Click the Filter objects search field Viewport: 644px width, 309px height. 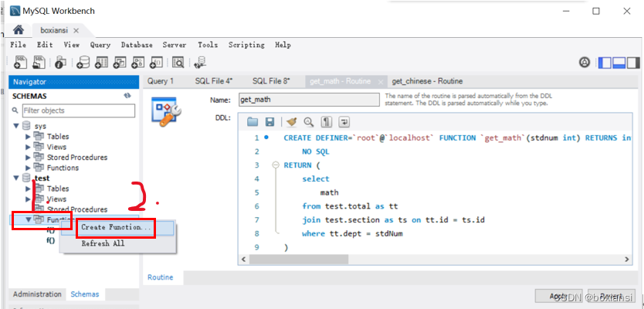click(79, 110)
